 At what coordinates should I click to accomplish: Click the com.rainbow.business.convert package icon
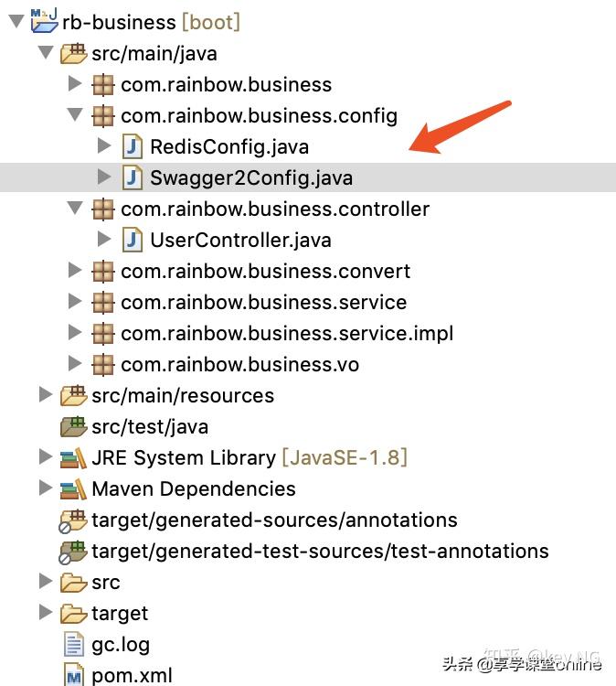[103, 272]
